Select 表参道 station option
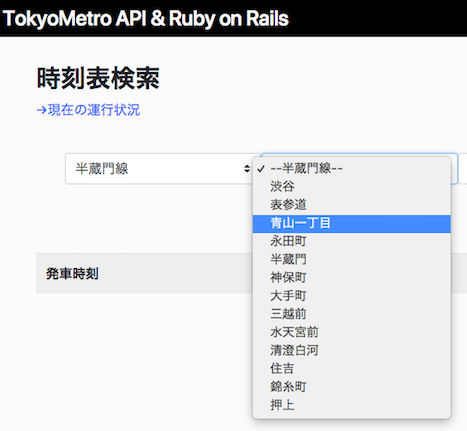467x431 pixels. coord(352,205)
